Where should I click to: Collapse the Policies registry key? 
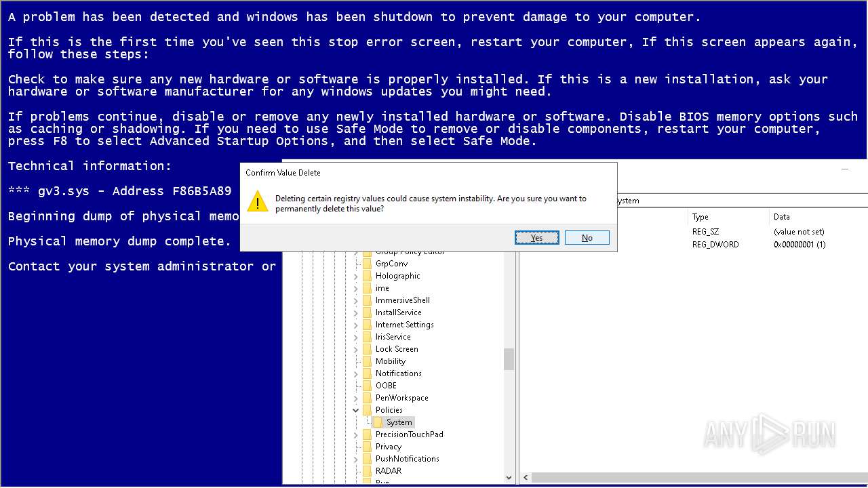click(356, 410)
